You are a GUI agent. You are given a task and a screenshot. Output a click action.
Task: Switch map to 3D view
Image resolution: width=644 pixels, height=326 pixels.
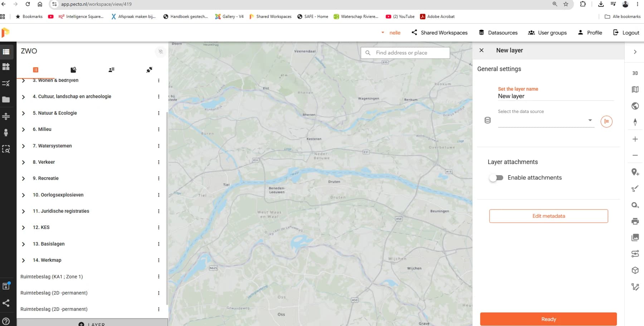[x=635, y=73]
